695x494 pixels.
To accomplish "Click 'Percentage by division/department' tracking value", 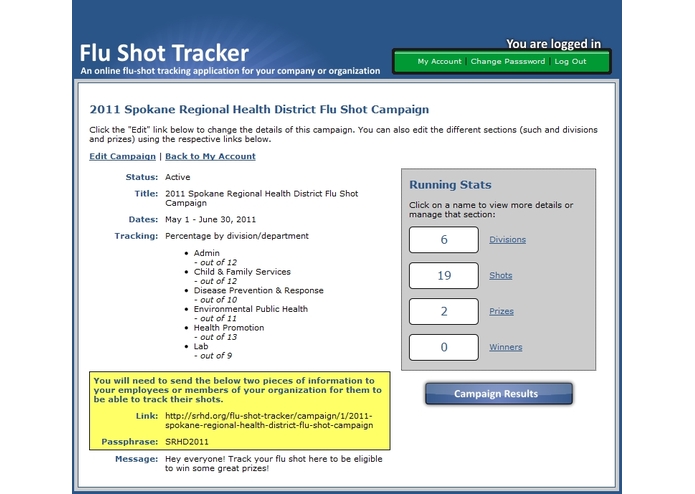I will coord(237,236).
